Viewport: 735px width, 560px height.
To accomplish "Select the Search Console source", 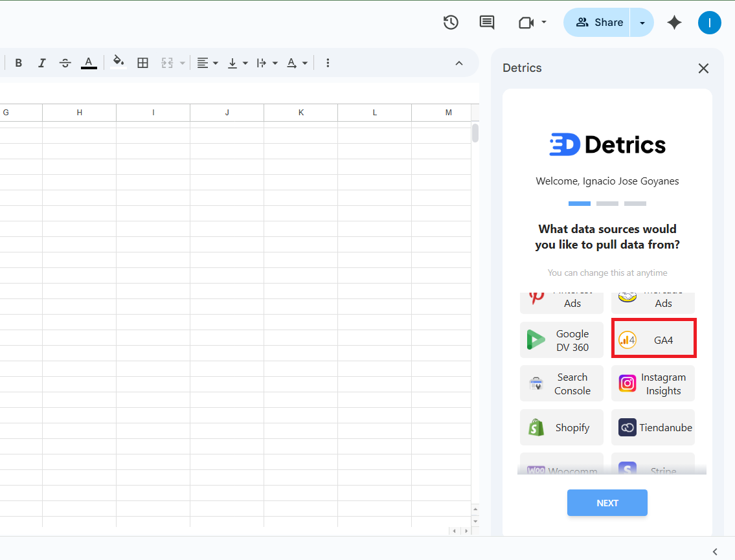I will click(561, 383).
